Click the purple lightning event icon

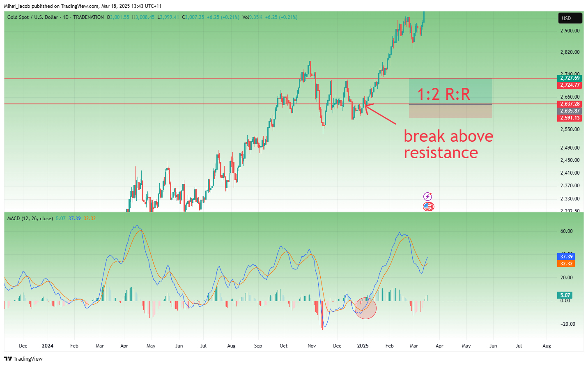coord(428,196)
